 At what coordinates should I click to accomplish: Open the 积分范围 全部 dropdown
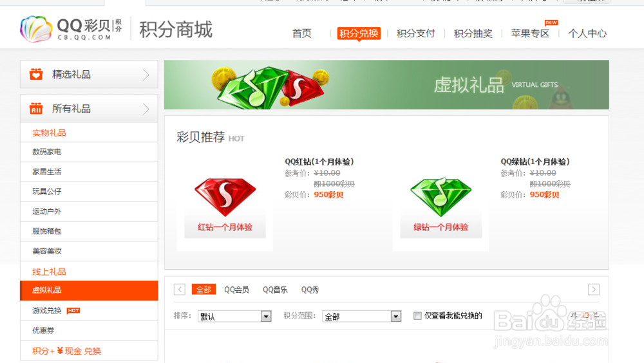tap(362, 316)
